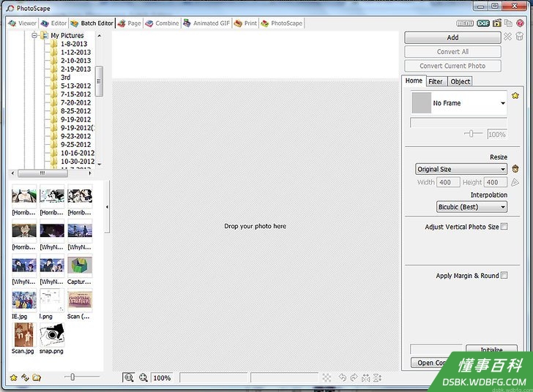Click the favorite frame star icon
Viewport: 533px width, 392px height.
[515, 96]
